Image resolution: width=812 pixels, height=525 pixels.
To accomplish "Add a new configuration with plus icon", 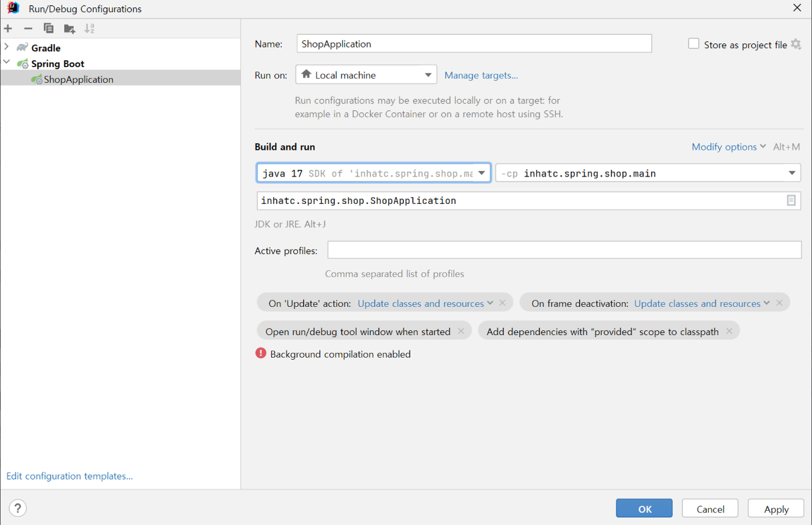I will click(8, 29).
